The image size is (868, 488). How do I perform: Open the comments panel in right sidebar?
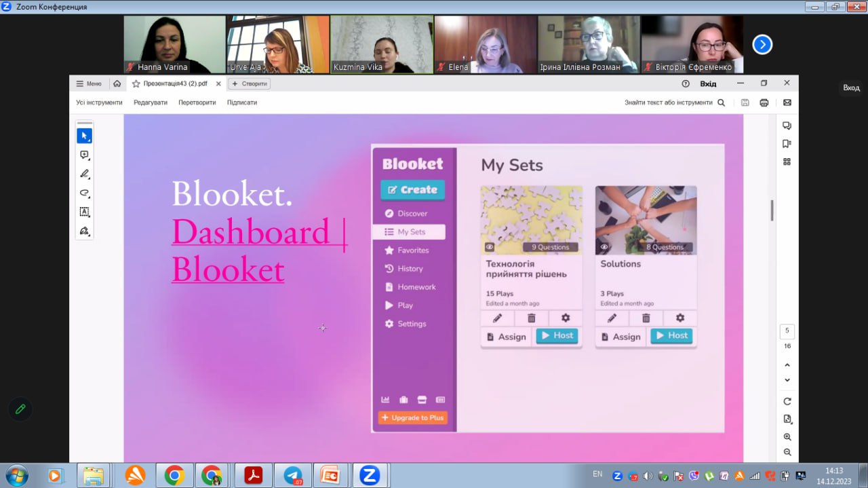coord(787,126)
